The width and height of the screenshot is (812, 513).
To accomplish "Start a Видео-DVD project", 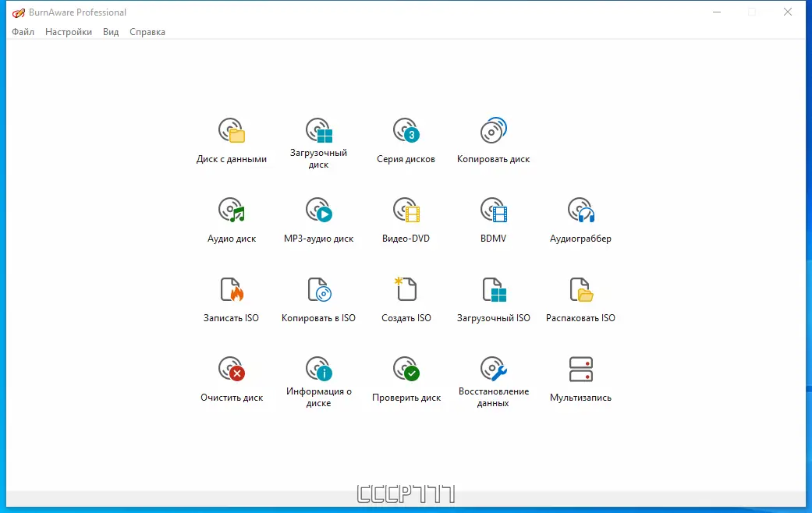I will (406, 218).
